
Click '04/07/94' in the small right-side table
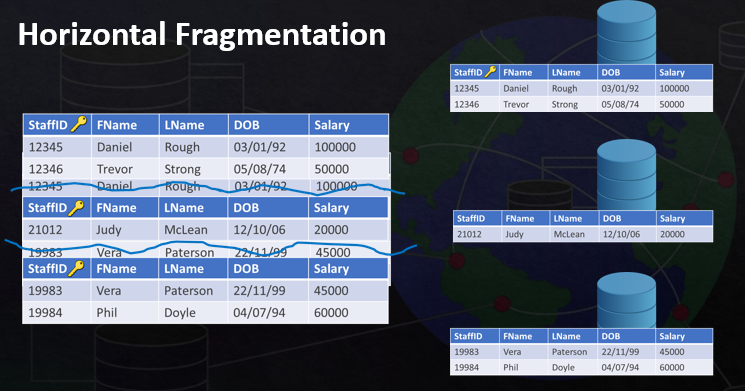click(620, 368)
